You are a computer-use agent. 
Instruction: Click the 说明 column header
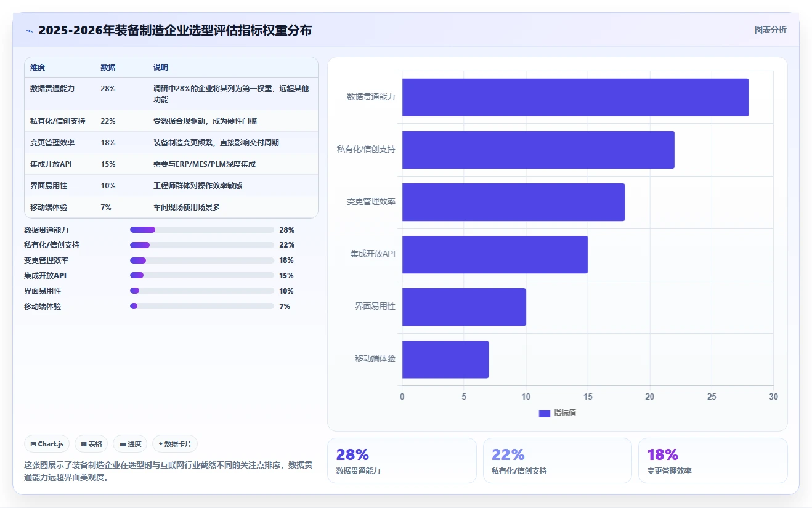161,68
